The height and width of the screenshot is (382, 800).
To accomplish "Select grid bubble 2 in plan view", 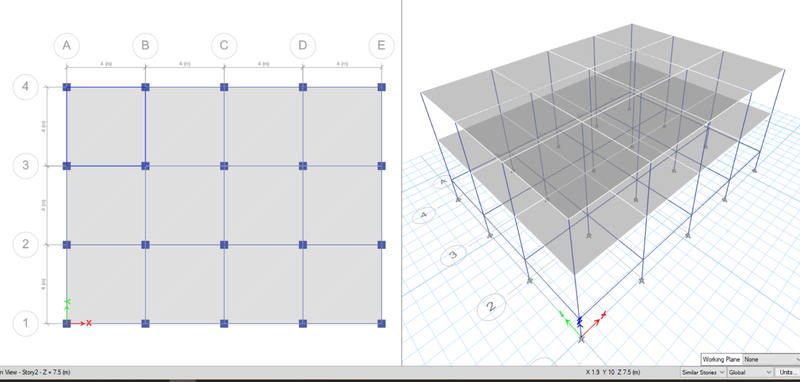I will [x=26, y=244].
